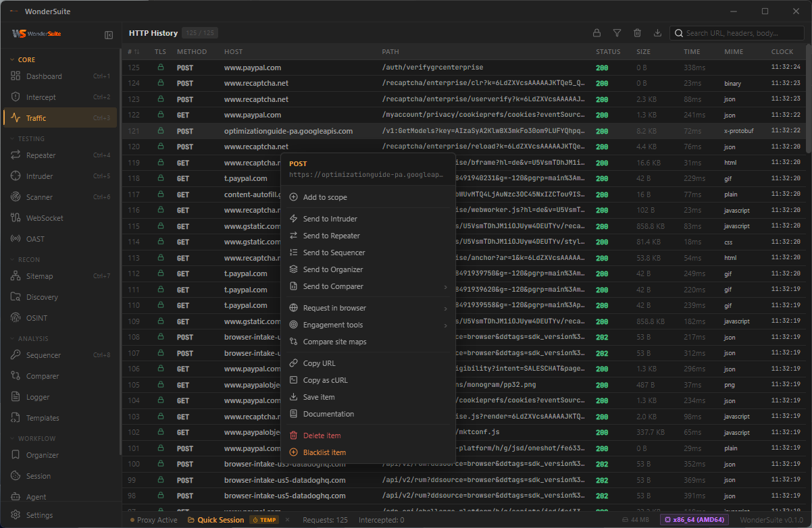The width and height of the screenshot is (812, 528).
Task: Choose Send to Organizer
Action: coord(368,269)
